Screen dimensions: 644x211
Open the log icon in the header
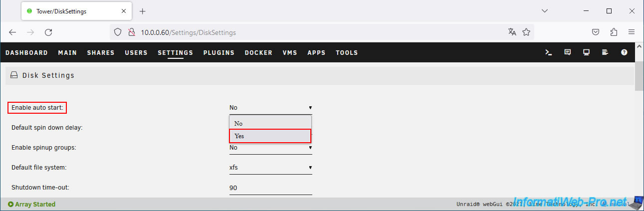605,52
